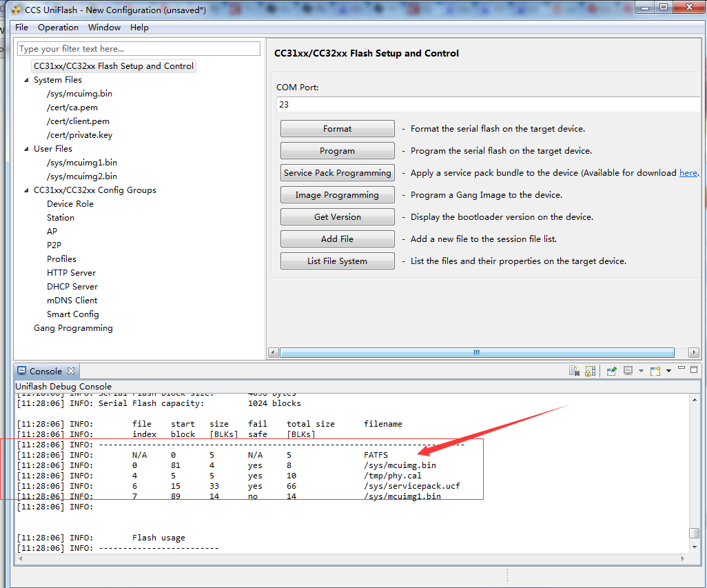Screen dimensions: 707x588
Task: Click Image Programming button
Action: point(337,195)
